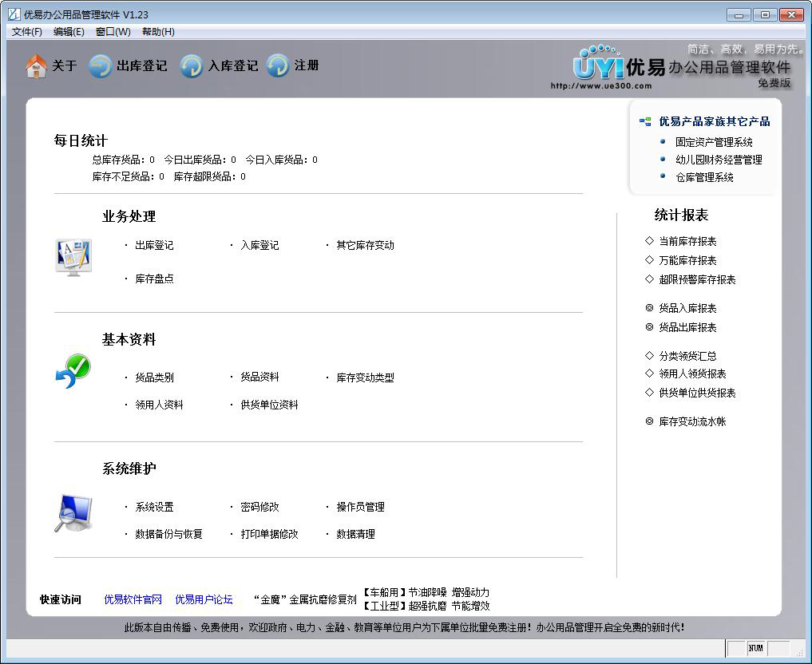The image size is (812, 664).
Task: Click the 优易产品家族 tree icon
Action: [645, 121]
